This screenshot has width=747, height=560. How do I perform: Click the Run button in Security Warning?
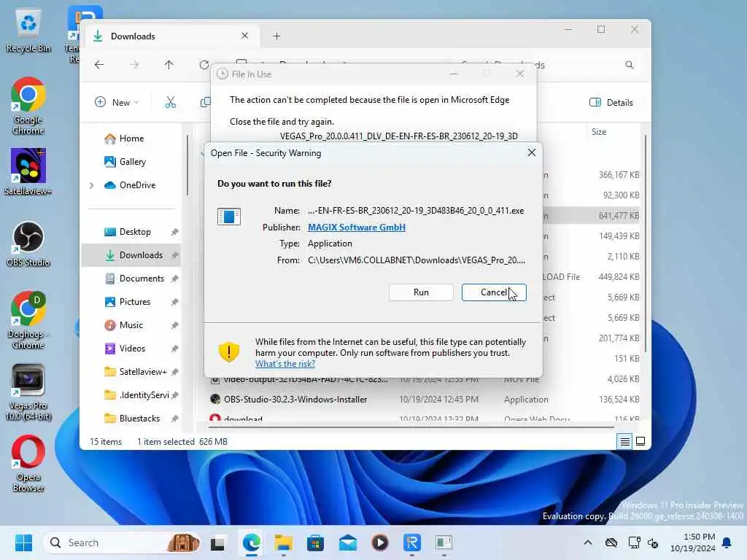(x=421, y=292)
